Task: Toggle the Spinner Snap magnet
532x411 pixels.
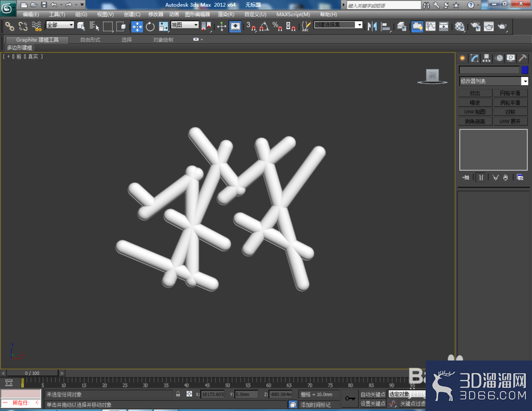Action: tap(291, 27)
